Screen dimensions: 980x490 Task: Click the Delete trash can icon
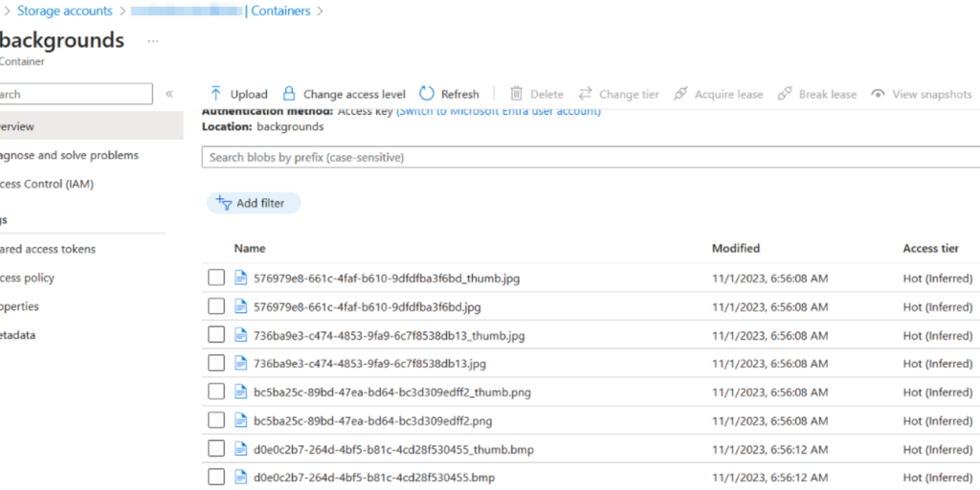pos(517,94)
